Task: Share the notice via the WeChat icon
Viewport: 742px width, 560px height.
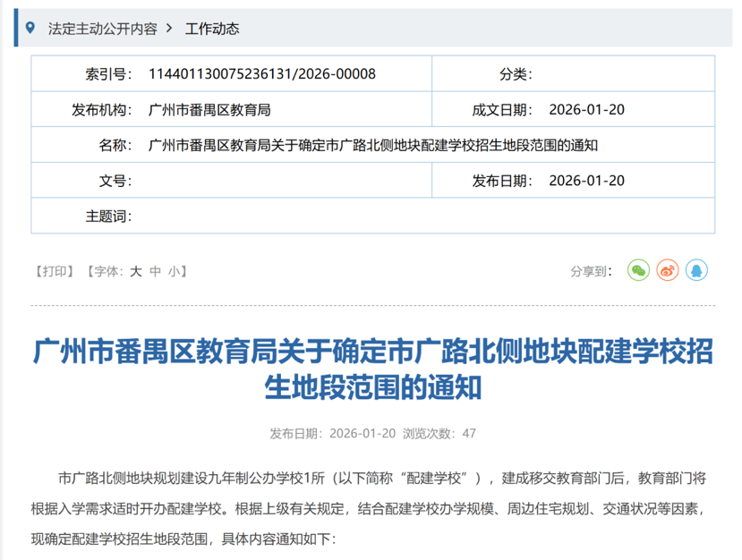Action: point(638,270)
